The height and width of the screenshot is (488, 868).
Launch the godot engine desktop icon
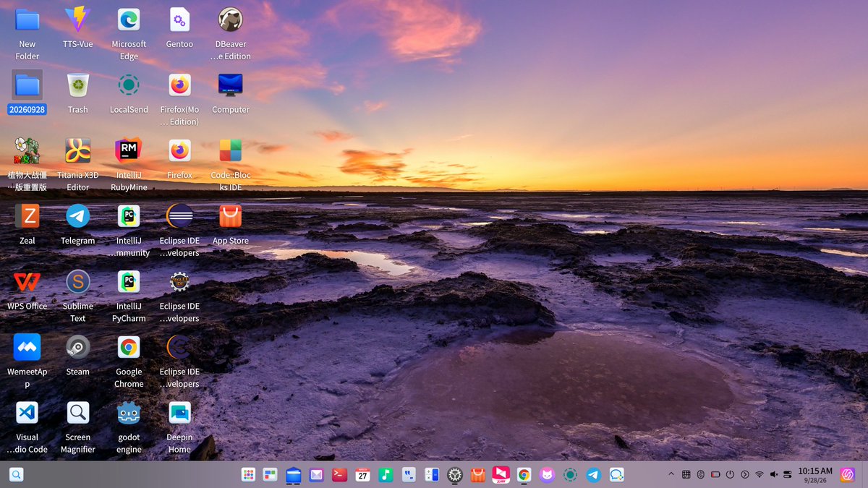tap(129, 412)
